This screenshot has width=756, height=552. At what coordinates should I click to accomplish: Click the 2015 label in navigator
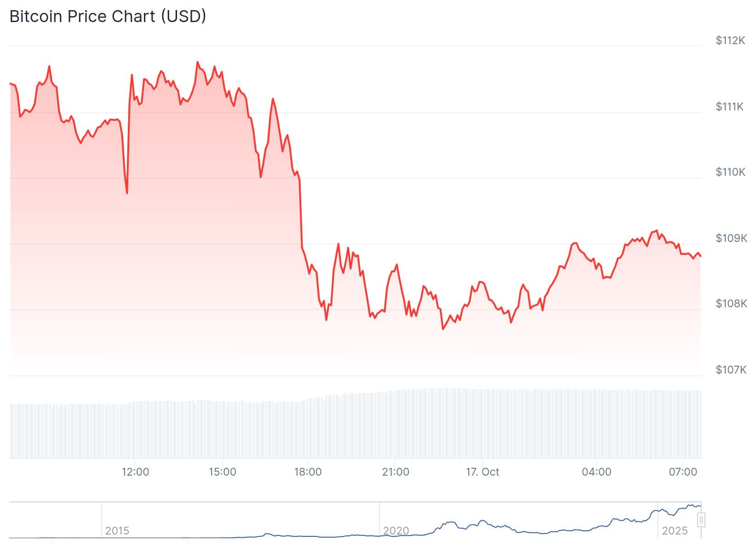(x=117, y=531)
